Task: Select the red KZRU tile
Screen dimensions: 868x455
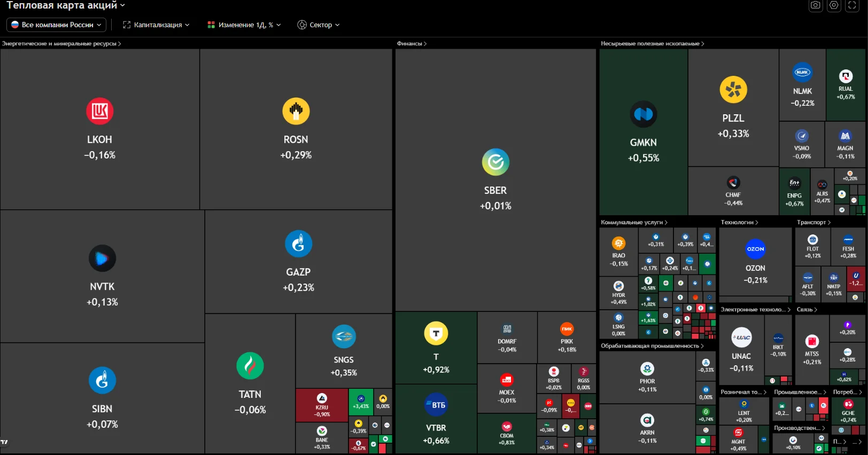Action: 322,405
